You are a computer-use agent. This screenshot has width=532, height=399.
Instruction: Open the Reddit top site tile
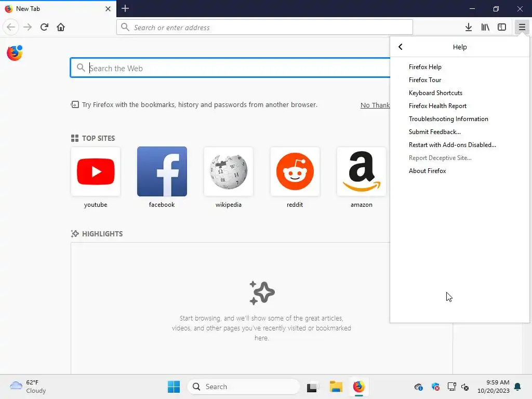[x=295, y=171]
